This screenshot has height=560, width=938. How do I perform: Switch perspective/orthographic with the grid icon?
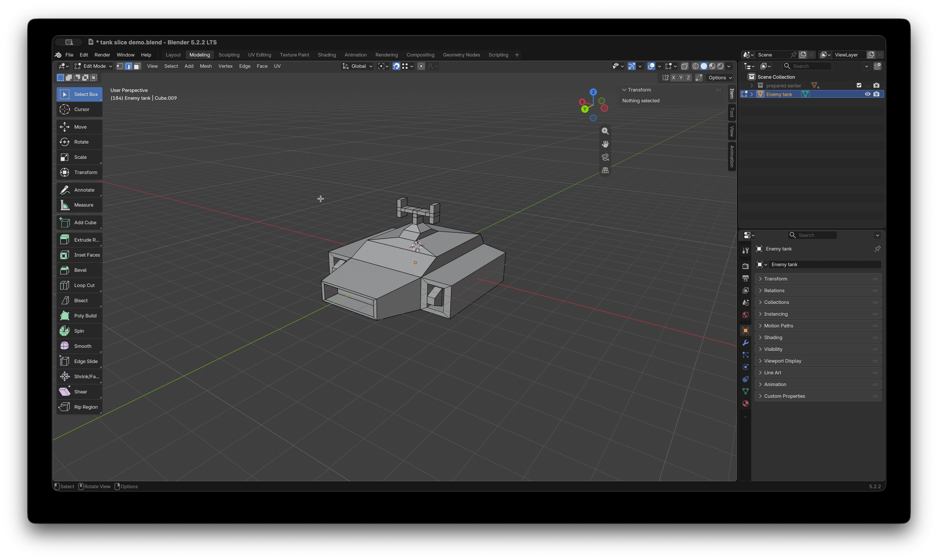[x=605, y=171]
